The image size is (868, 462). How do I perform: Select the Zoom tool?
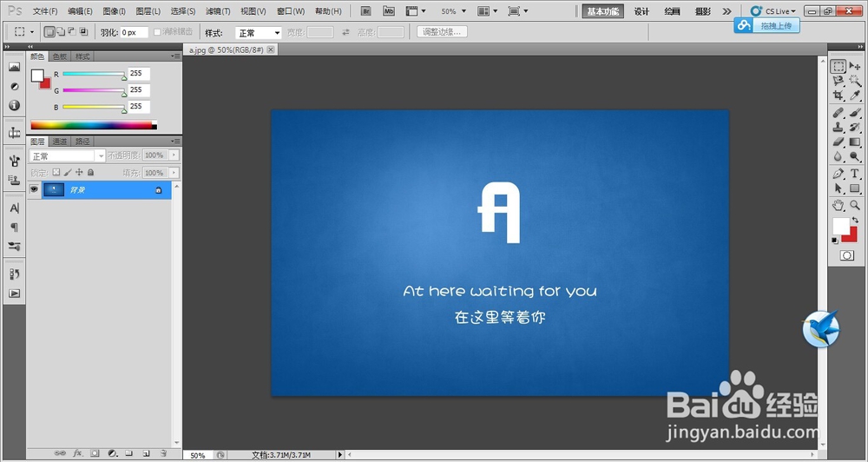pos(855,206)
